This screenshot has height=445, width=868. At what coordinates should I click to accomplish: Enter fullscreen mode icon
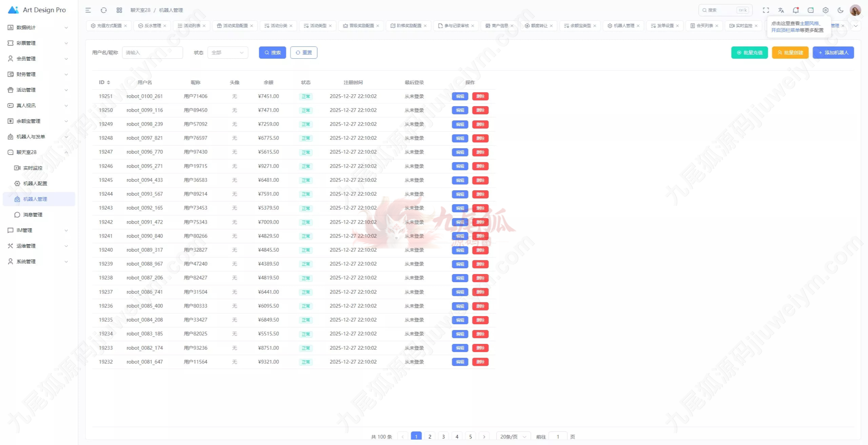(x=766, y=10)
